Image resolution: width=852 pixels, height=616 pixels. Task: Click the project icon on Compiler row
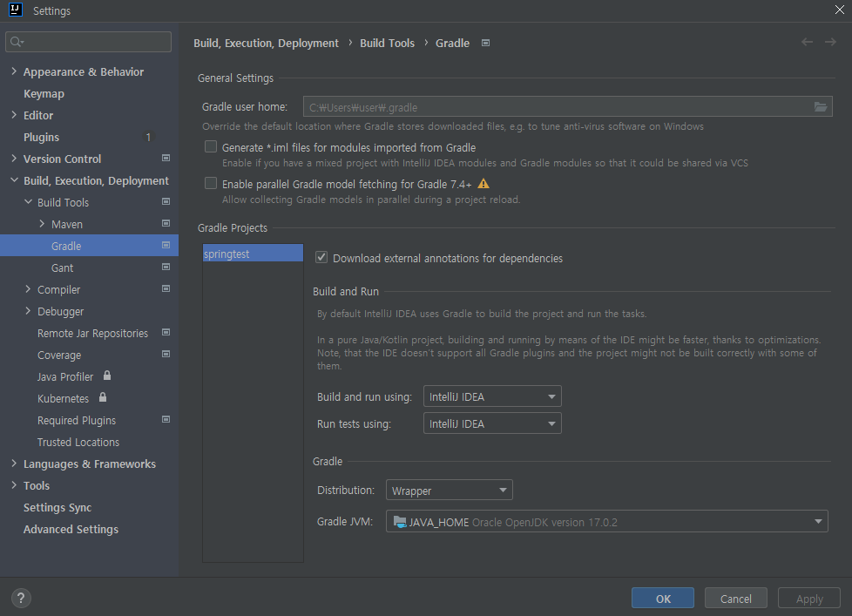[x=166, y=288]
